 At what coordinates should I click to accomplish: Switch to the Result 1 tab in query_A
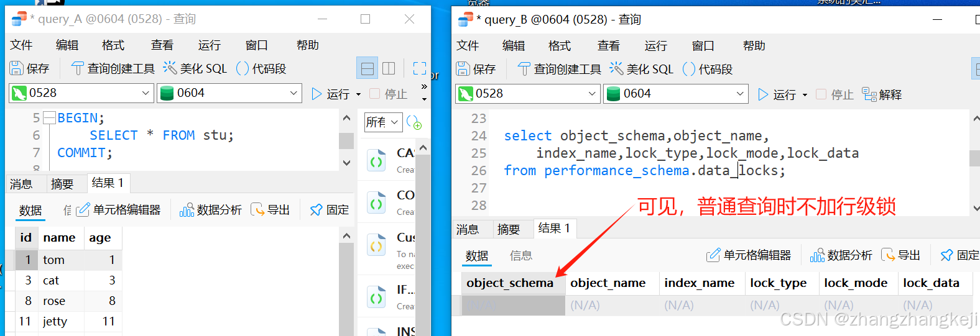(x=108, y=183)
